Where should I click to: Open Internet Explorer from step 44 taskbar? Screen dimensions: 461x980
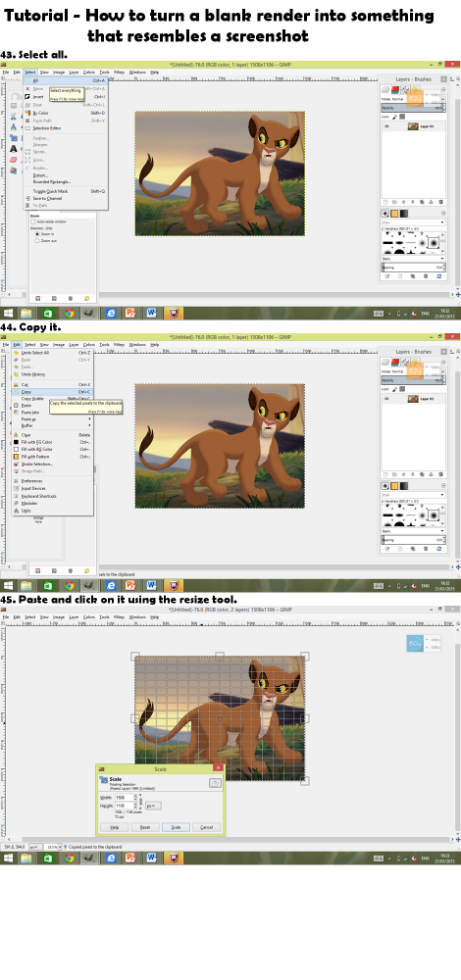point(111,586)
